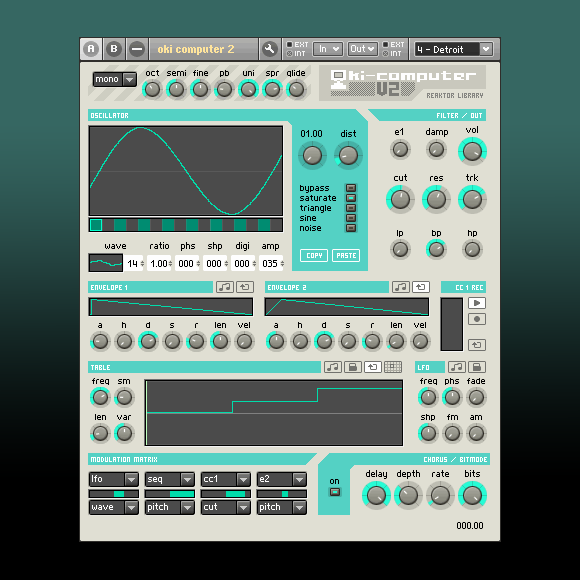The image size is (580, 580).
Task: Open the wave modulation target dropdown
Action: [114, 507]
